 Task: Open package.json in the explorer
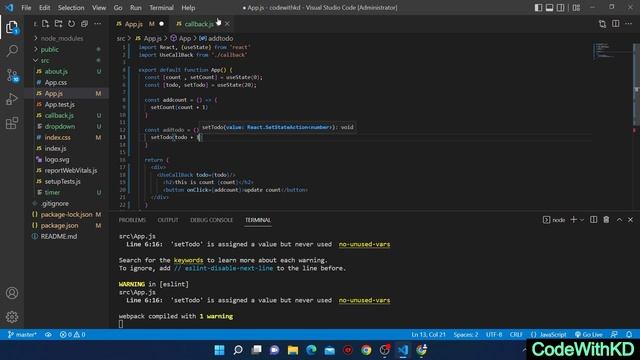coord(59,225)
